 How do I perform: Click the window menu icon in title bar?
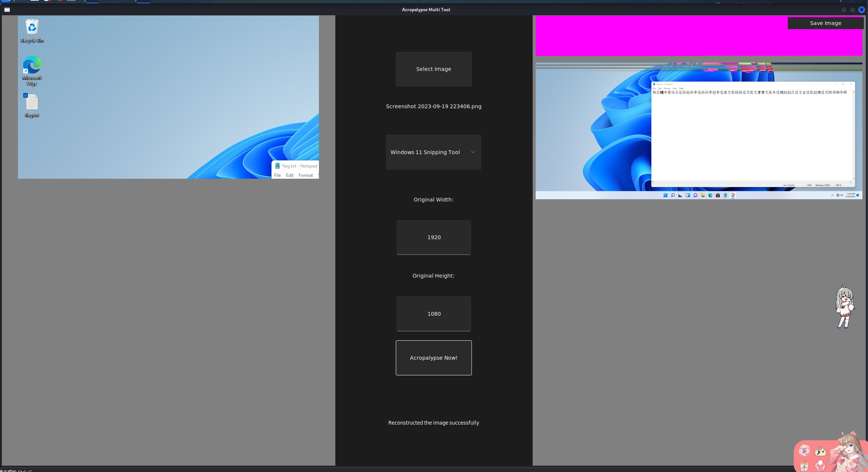[7, 10]
